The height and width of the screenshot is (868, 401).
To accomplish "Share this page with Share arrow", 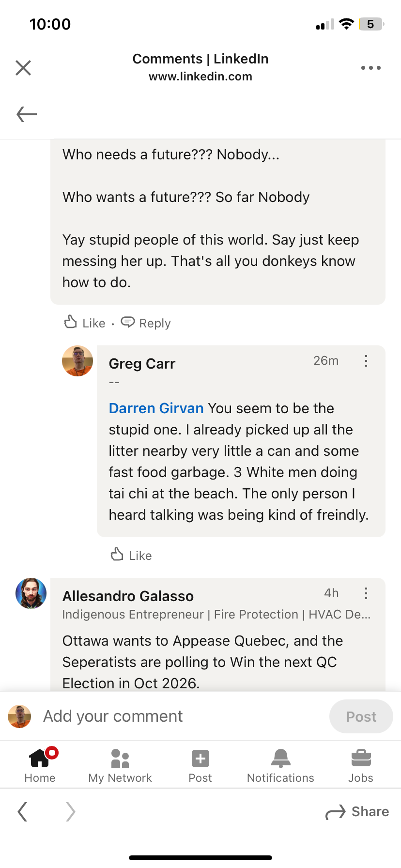I will pos(357,811).
